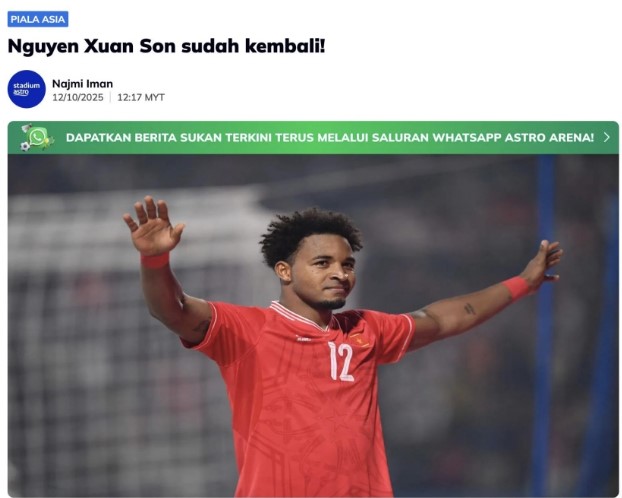Click the red wristband on outstretched arm

[517, 288]
